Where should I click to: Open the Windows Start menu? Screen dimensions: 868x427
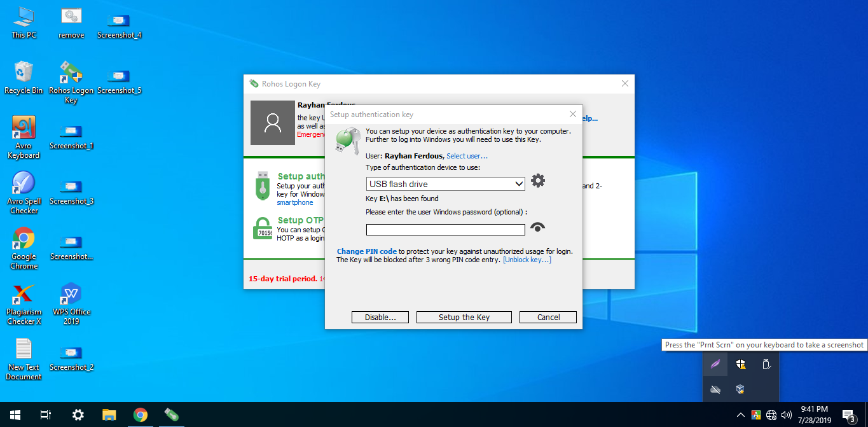(x=14, y=415)
